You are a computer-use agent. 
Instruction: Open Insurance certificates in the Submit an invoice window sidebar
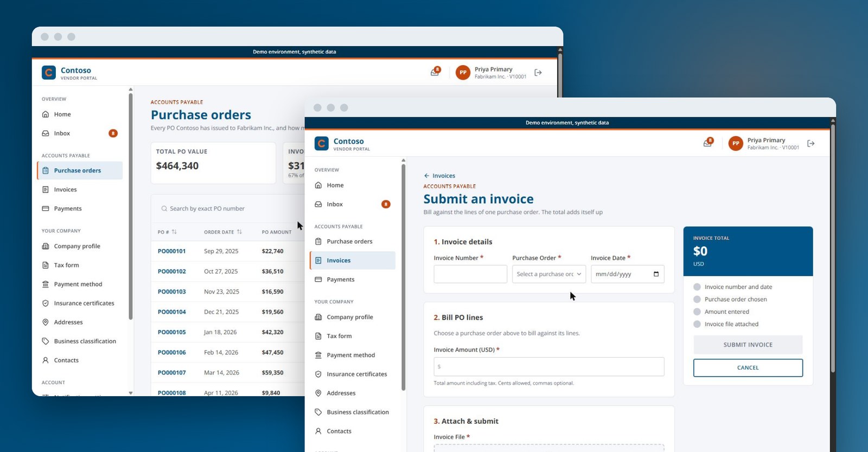point(352,374)
